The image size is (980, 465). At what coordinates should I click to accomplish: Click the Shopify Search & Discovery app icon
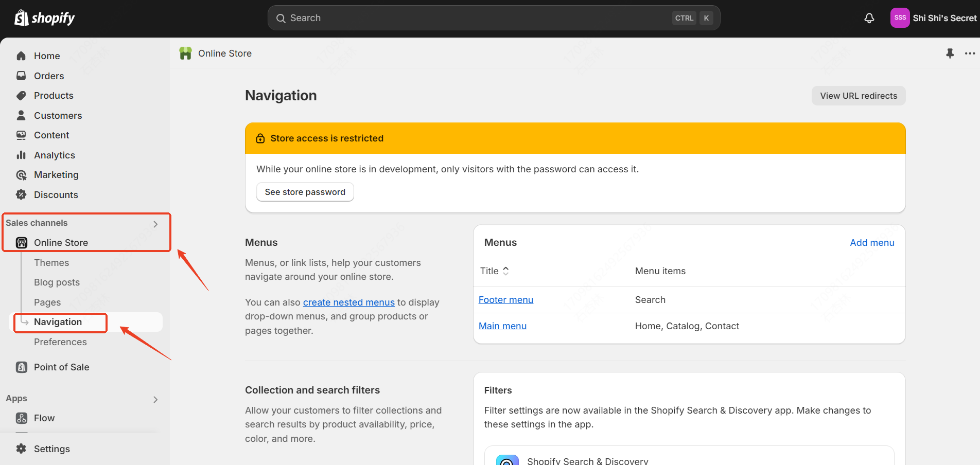[x=507, y=460]
